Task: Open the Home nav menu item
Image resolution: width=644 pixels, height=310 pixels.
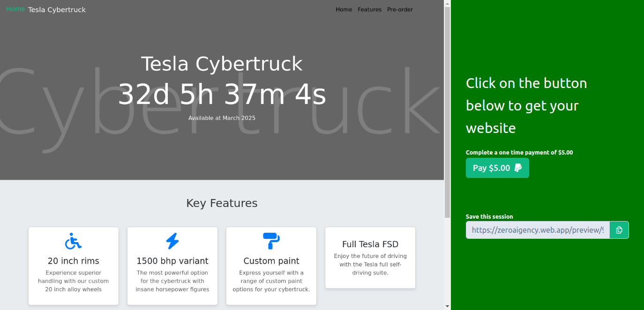Action: tap(344, 9)
